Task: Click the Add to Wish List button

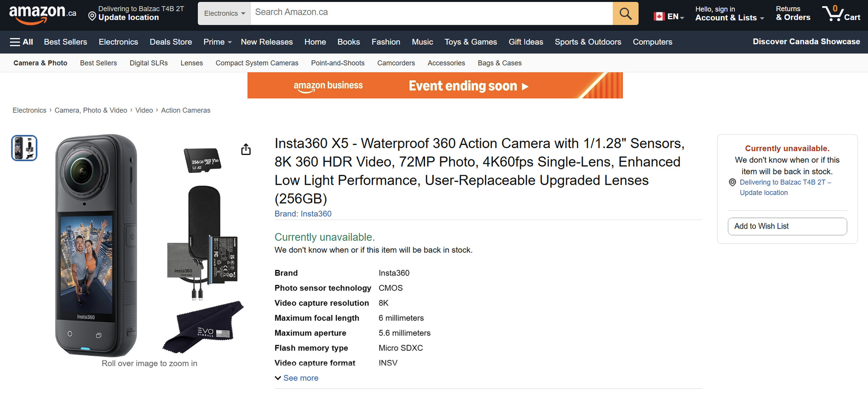Action: (787, 226)
